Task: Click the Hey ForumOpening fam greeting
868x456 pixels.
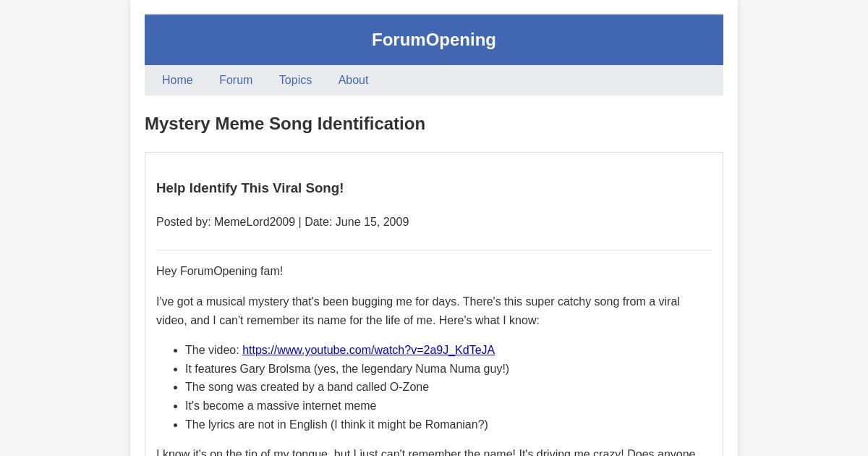Action: tap(219, 271)
